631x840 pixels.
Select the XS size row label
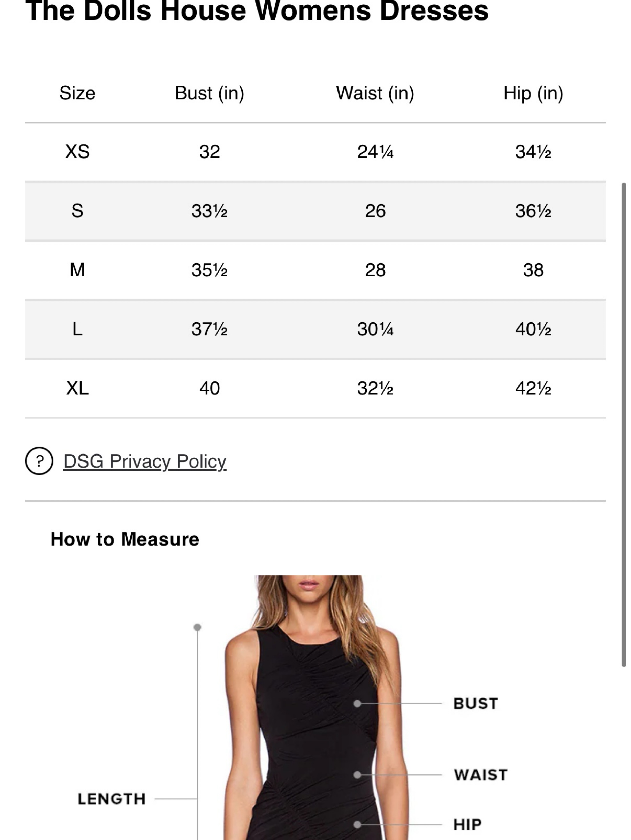coord(77,152)
